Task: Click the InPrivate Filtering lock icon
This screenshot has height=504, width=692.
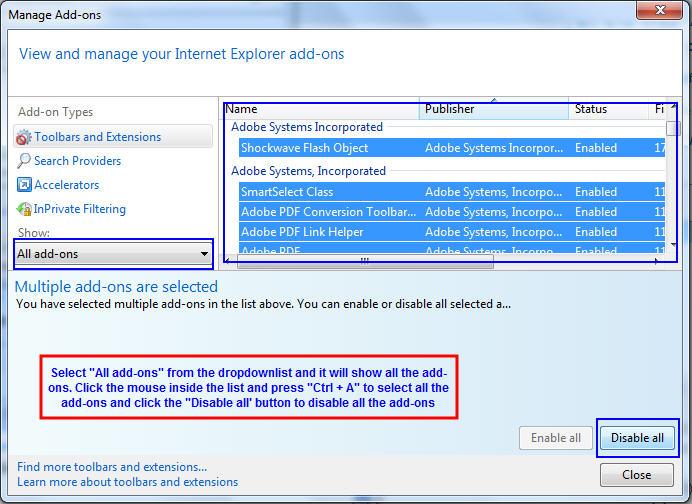Action: click(24, 209)
